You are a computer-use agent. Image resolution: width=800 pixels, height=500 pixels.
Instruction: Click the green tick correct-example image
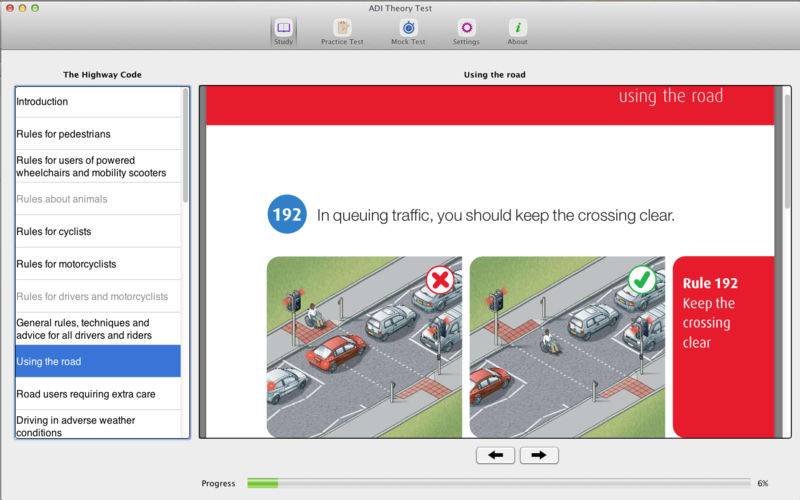[567, 347]
